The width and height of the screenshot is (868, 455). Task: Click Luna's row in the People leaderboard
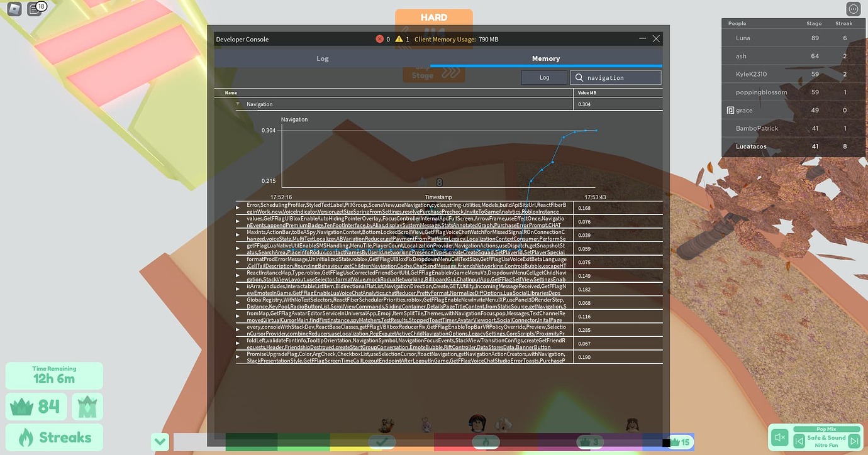point(793,38)
